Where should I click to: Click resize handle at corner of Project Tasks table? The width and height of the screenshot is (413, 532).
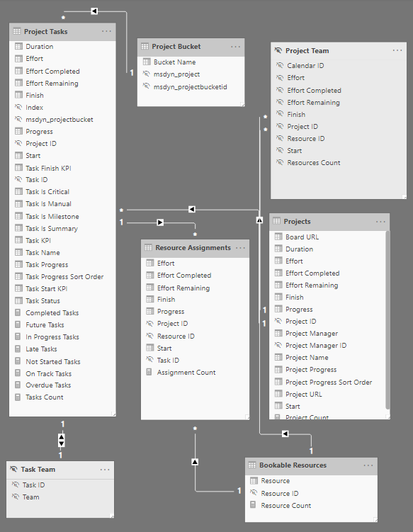[x=113, y=414]
